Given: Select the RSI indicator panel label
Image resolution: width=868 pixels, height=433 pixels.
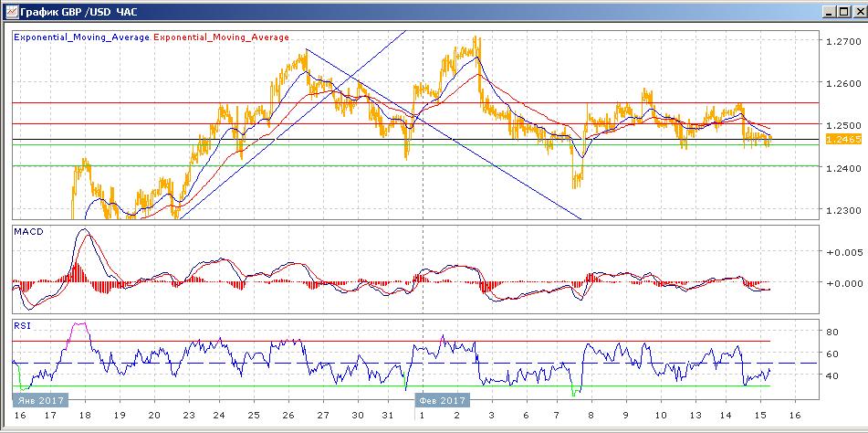Looking at the screenshot, I should 22,324.
